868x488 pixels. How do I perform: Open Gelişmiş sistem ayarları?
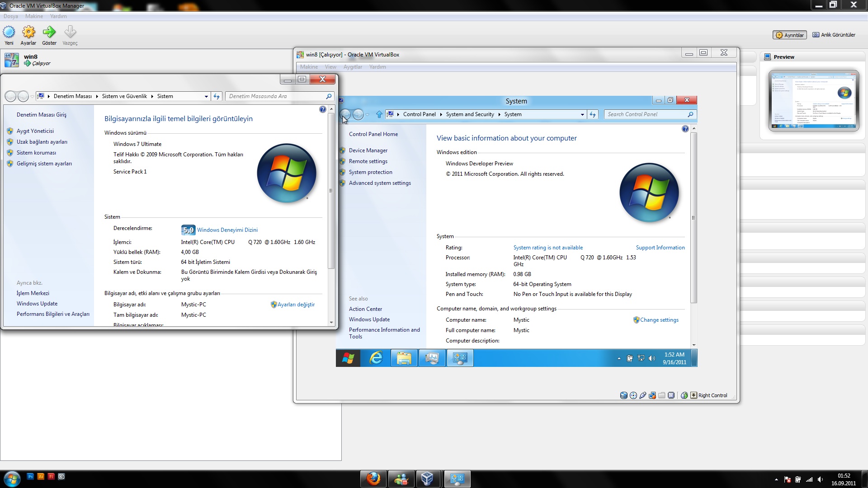pos(44,164)
